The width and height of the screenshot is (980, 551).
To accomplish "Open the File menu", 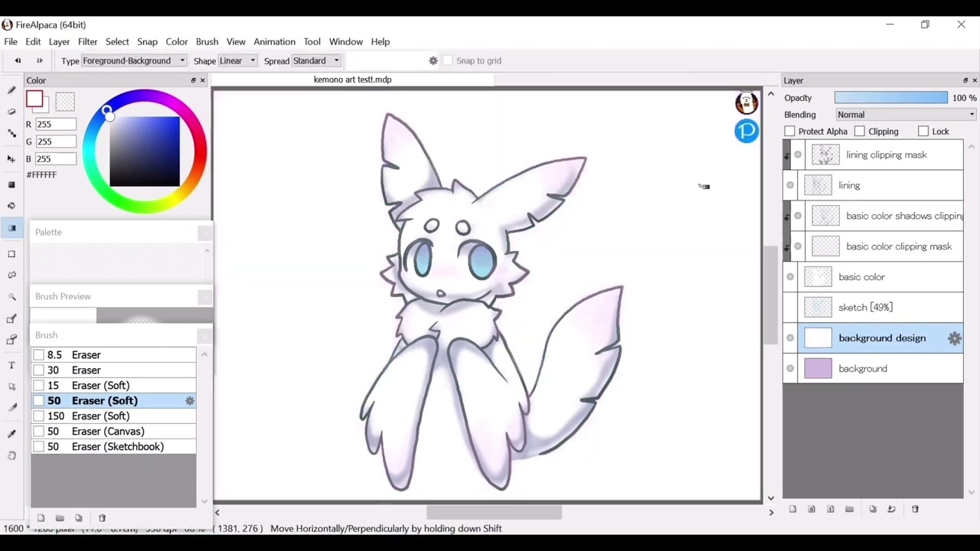I will pos(11,41).
